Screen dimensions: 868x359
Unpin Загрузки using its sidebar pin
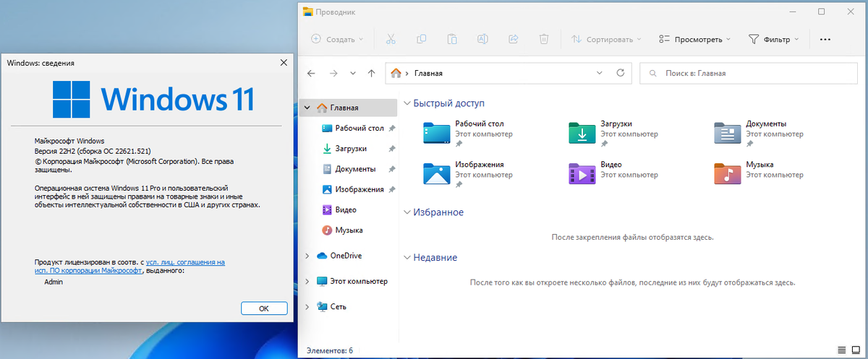coord(391,149)
